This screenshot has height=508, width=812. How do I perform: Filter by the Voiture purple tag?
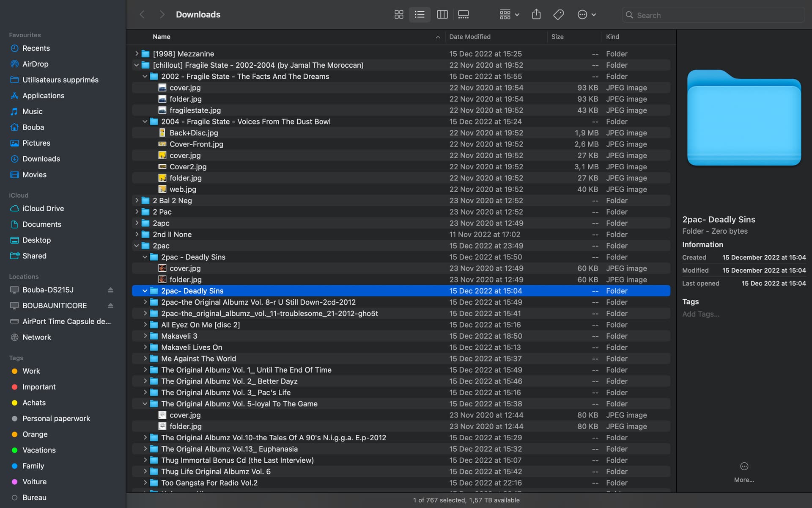[x=34, y=482]
